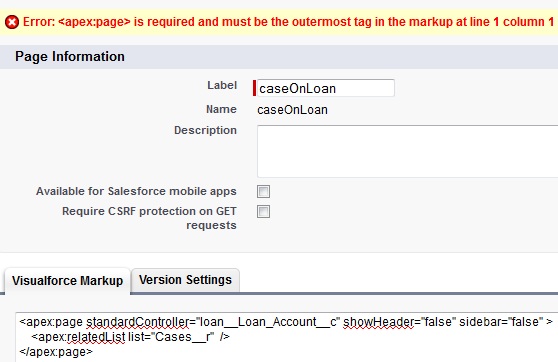Click the Require CSRF protection label text
This screenshot has width=558, height=362.
pyautogui.click(x=149, y=218)
